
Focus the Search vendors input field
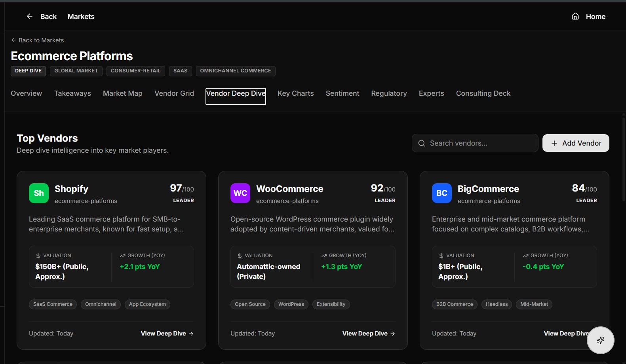475,143
